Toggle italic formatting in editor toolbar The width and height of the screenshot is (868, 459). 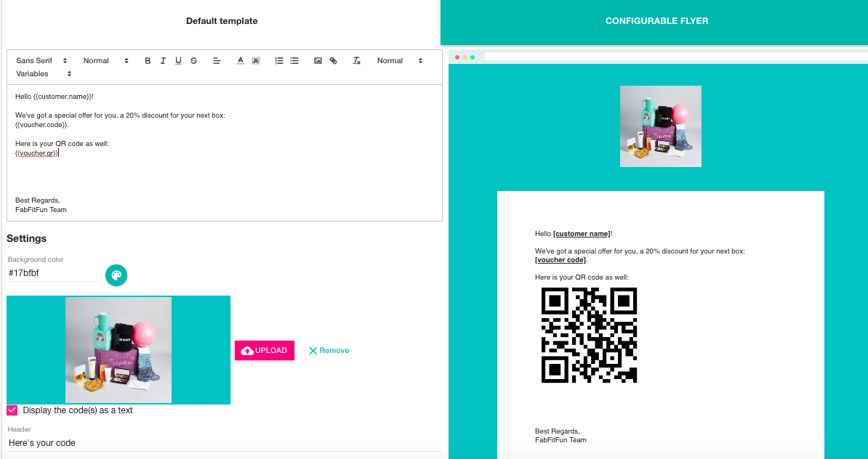(163, 61)
